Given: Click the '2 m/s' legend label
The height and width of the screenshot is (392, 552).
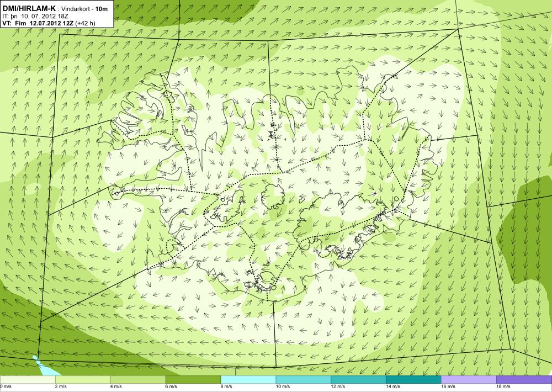Looking at the screenshot, I should point(61,386).
